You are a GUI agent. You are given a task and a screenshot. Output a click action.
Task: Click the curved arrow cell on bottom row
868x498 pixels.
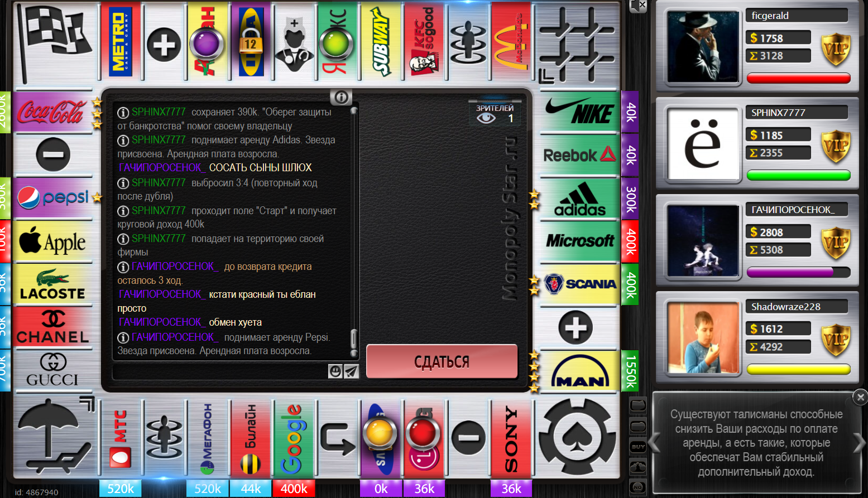tap(337, 438)
